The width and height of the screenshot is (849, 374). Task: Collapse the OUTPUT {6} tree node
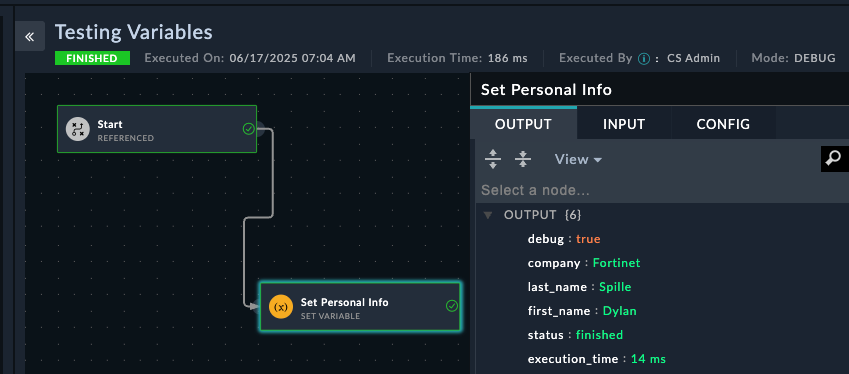(x=488, y=215)
